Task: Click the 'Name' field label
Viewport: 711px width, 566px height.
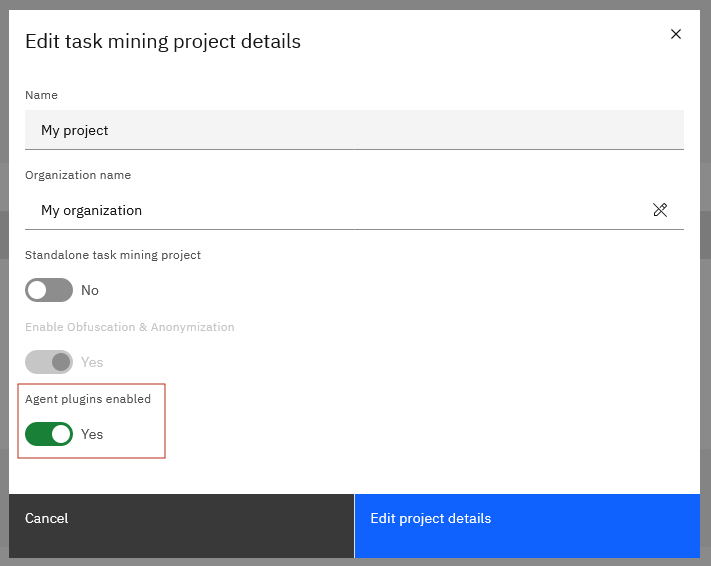Action: 41,95
